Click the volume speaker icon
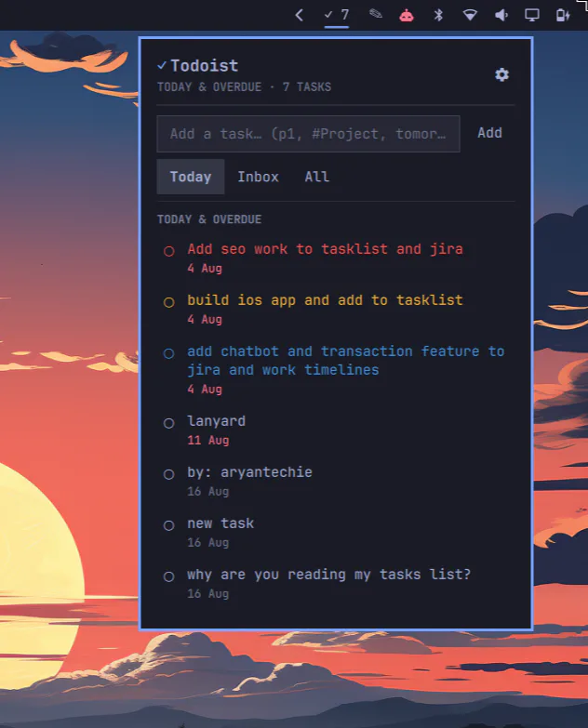 tap(501, 15)
